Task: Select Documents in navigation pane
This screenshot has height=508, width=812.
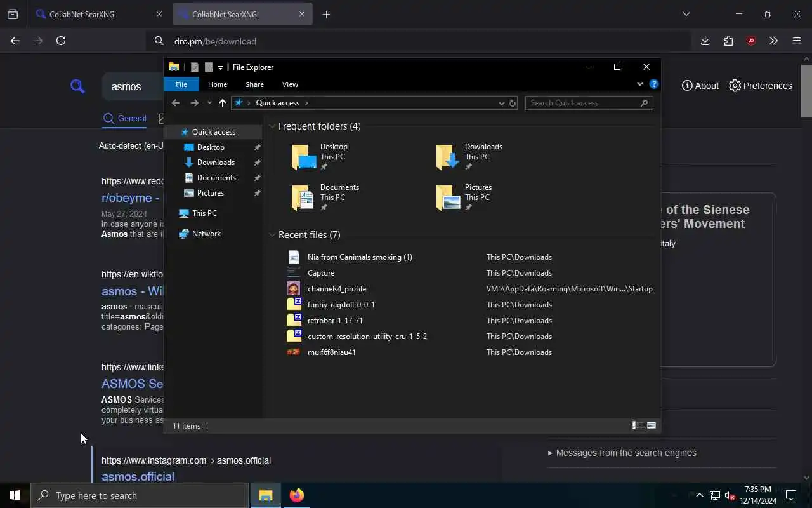Action: tap(216, 178)
